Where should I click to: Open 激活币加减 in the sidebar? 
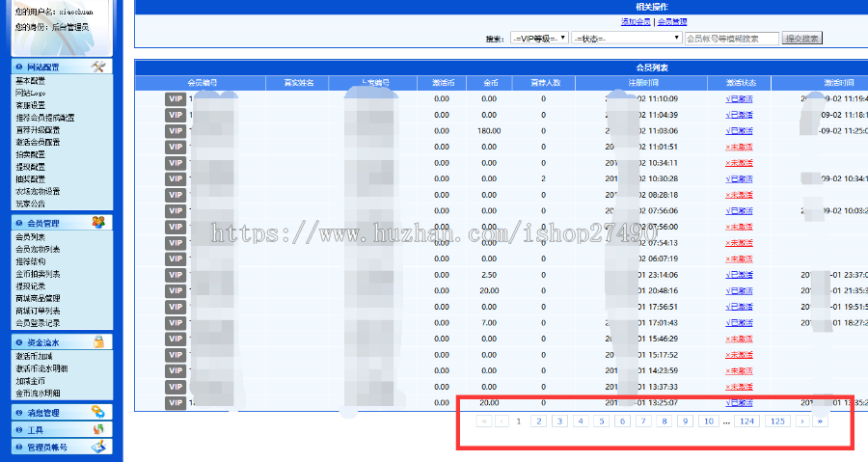(34, 356)
